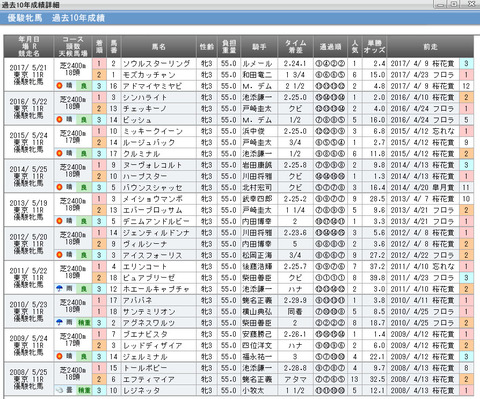Click horse name チェッキーノ
This screenshot has height=399, width=480.
click(x=145, y=109)
